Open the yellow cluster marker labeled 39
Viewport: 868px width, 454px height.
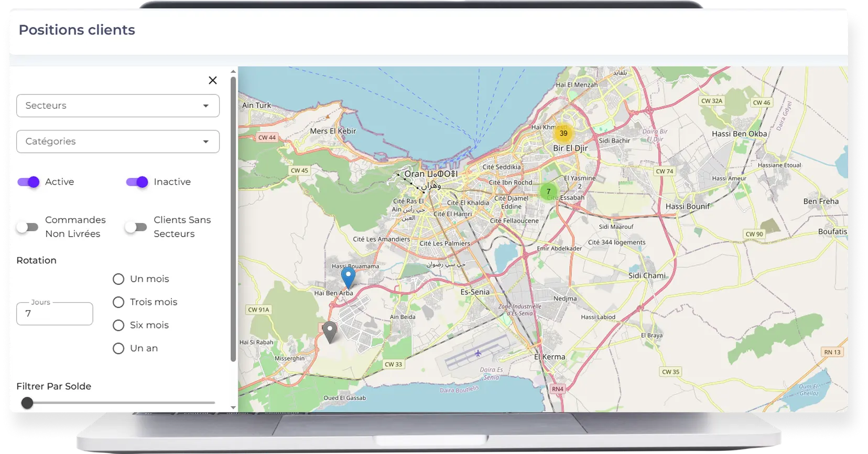click(x=563, y=133)
